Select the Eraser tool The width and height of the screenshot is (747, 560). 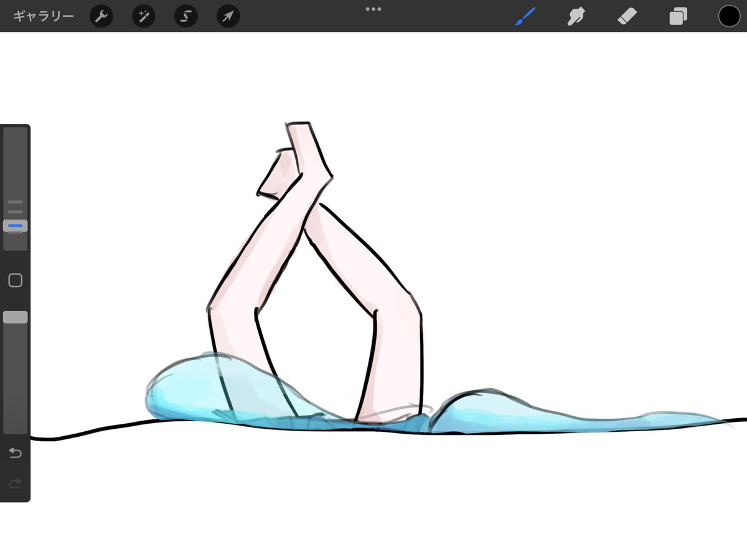[627, 16]
